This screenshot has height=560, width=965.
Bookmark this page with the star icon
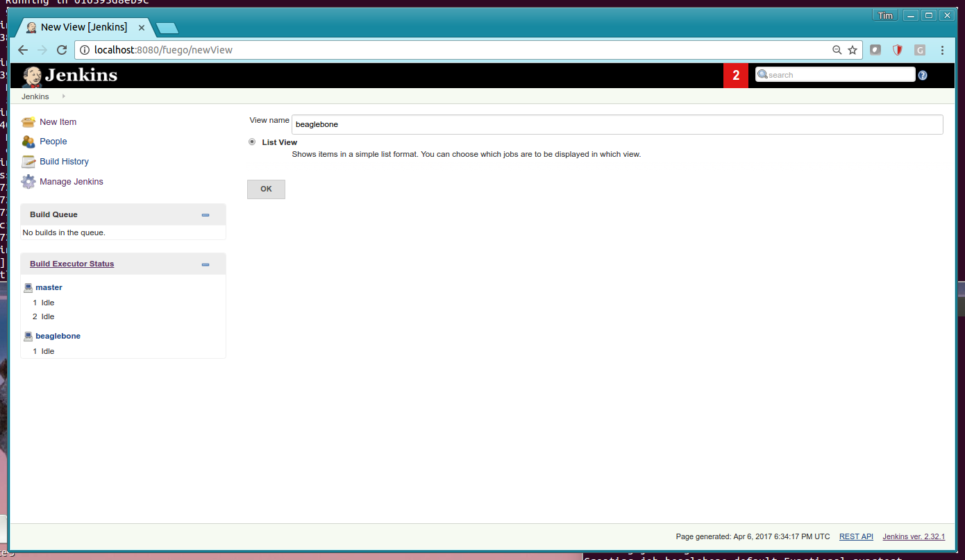(853, 50)
